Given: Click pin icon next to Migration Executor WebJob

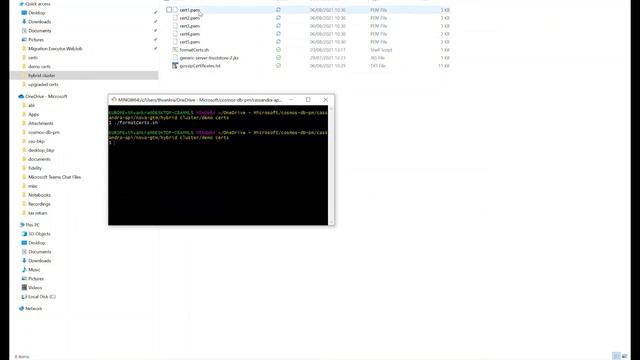Looking at the screenshot, I should point(156,49).
